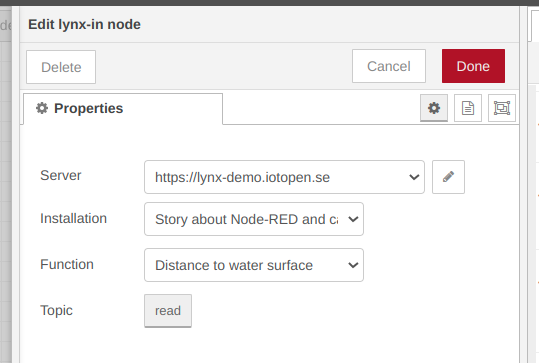Confirm changes with the Done button

[x=473, y=66]
